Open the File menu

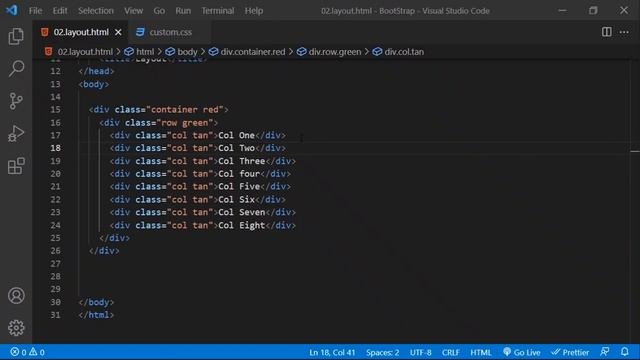(x=35, y=11)
